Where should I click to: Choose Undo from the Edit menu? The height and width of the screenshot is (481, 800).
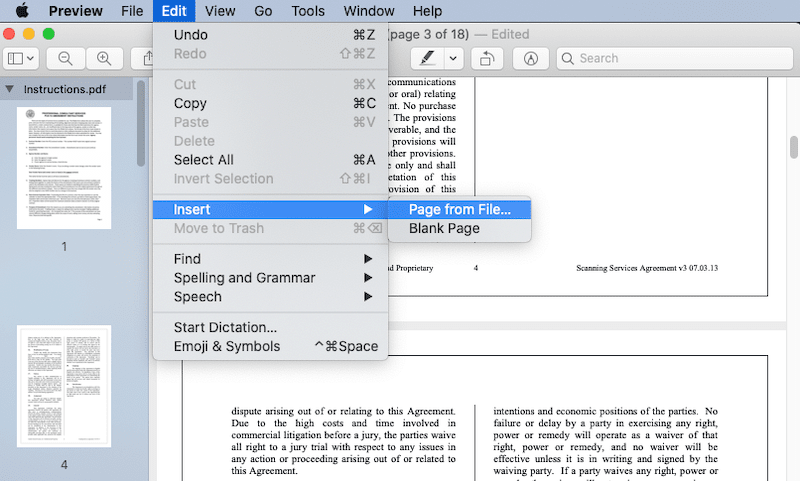270,35
